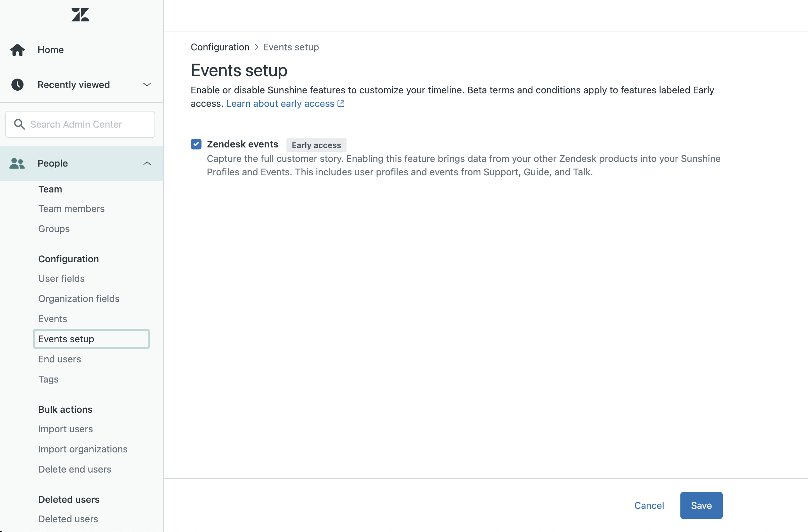
Task: Click the search magnifier icon
Action: pos(19,124)
